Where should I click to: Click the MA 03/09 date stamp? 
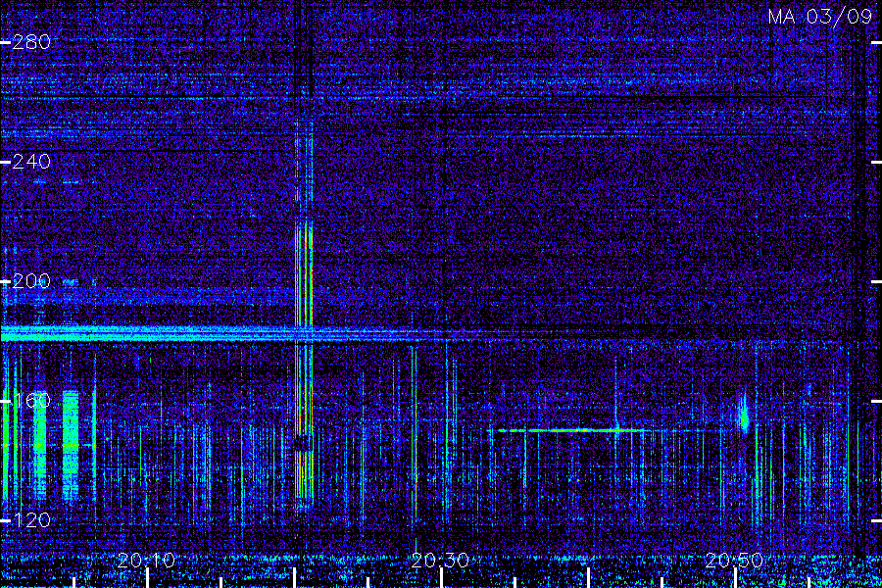click(x=820, y=17)
